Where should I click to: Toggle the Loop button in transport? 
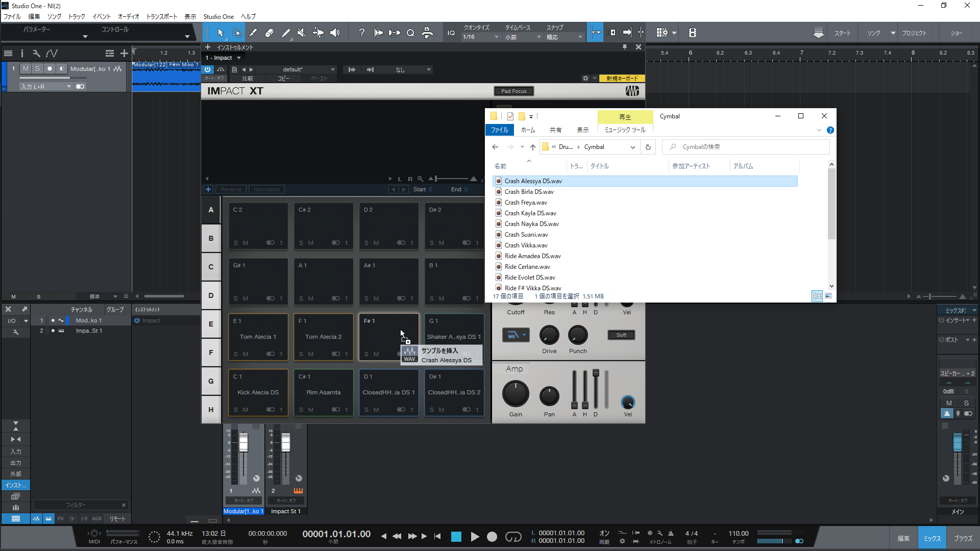[513, 537]
